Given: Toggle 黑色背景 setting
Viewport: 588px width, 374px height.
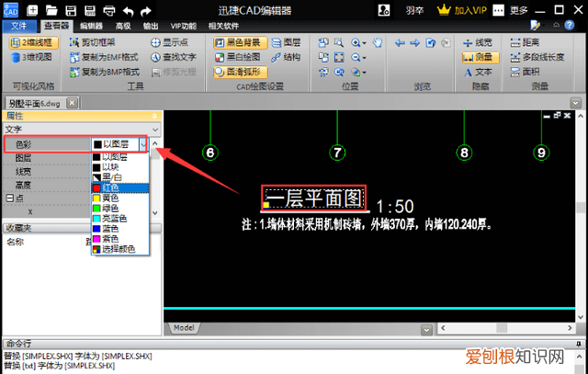Looking at the screenshot, I should [241, 43].
